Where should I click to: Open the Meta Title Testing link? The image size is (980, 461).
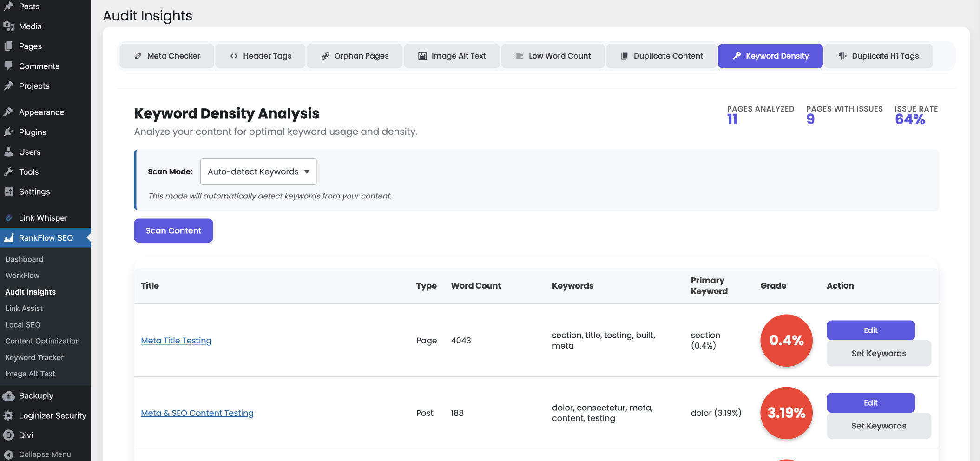tap(176, 341)
